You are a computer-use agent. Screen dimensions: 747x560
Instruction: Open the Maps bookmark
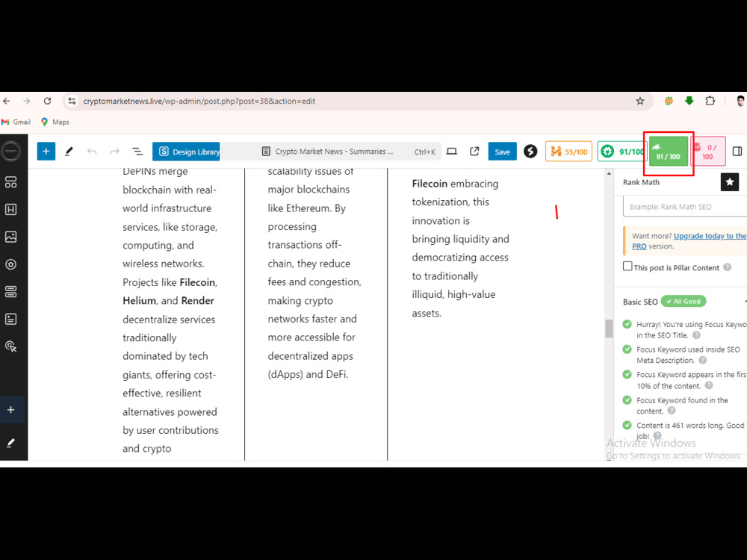[x=55, y=122]
